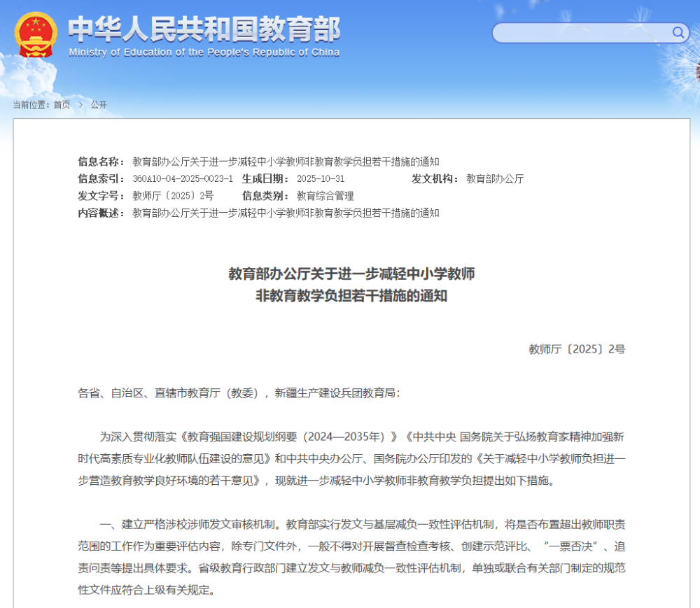
Task: Click the search magnifier icon
Action: point(677,32)
